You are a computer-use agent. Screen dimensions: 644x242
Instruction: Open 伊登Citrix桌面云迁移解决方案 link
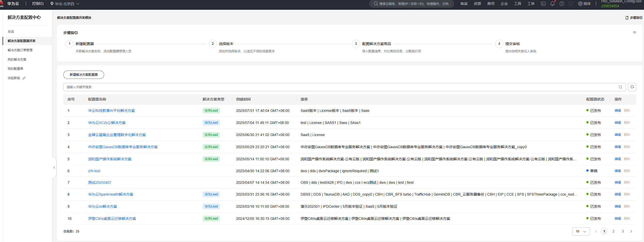pos(112,219)
